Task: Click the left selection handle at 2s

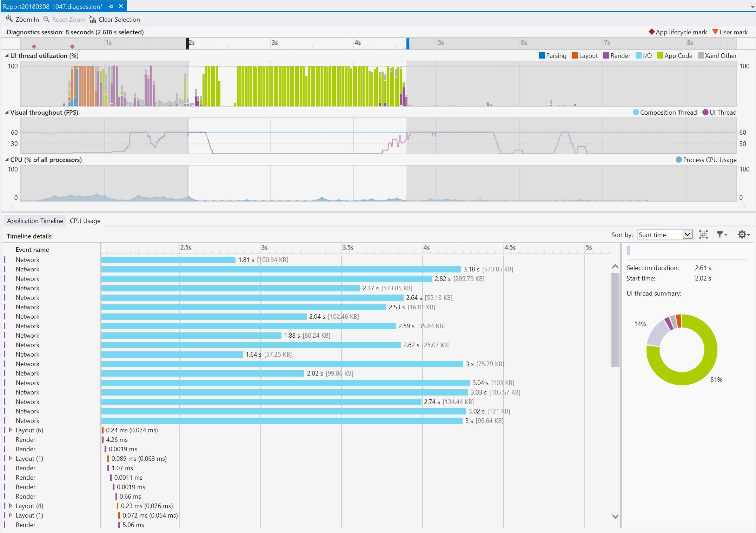Action: (187, 43)
